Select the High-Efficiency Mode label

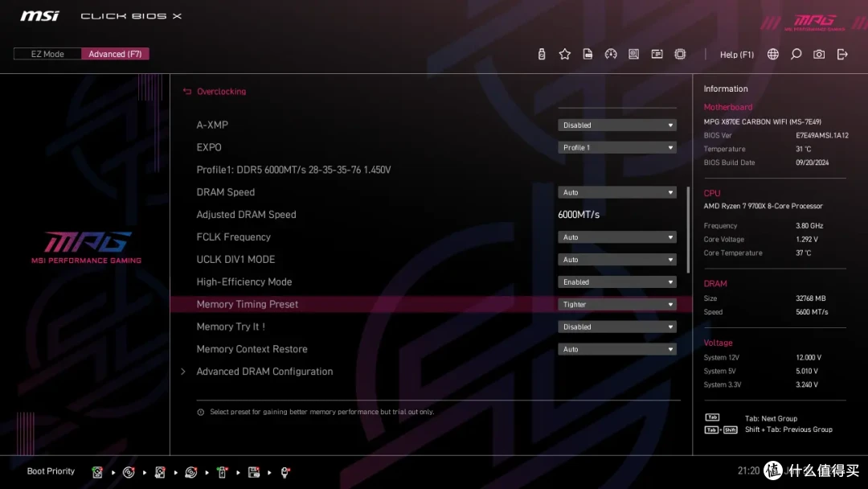click(x=244, y=281)
